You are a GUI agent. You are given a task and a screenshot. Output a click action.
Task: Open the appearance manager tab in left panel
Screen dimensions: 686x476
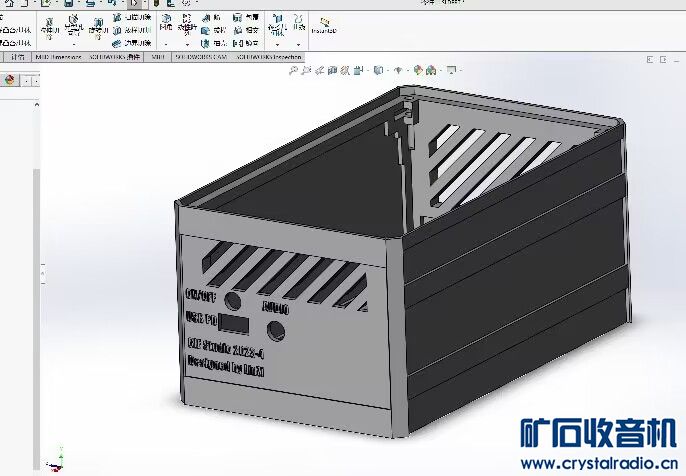coord(10,80)
